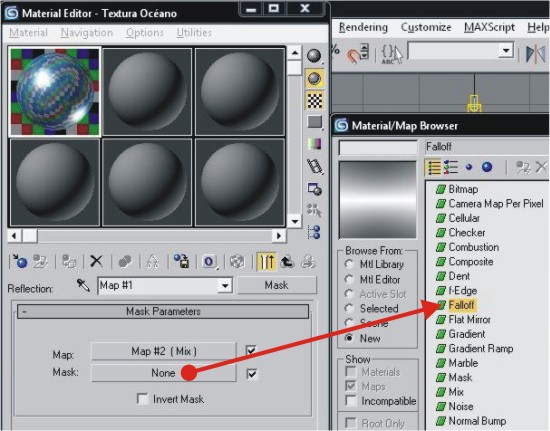Viewport: 550px width, 431px height.
Task: Click the Video Color Check icon
Action: click(315, 144)
